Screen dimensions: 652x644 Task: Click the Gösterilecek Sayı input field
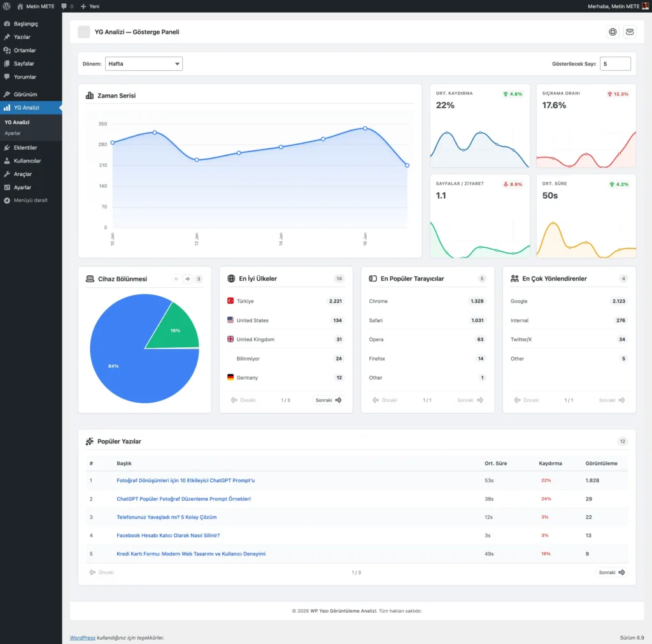click(x=614, y=64)
